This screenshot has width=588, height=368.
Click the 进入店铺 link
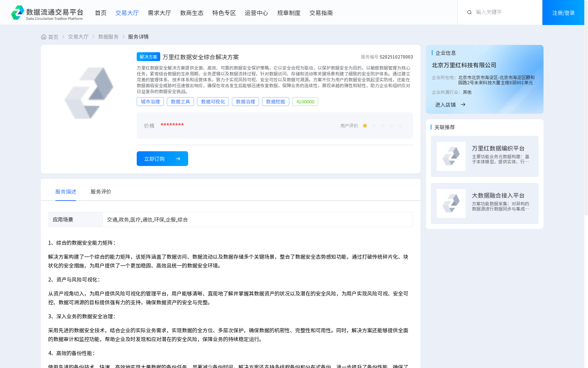(445, 105)
